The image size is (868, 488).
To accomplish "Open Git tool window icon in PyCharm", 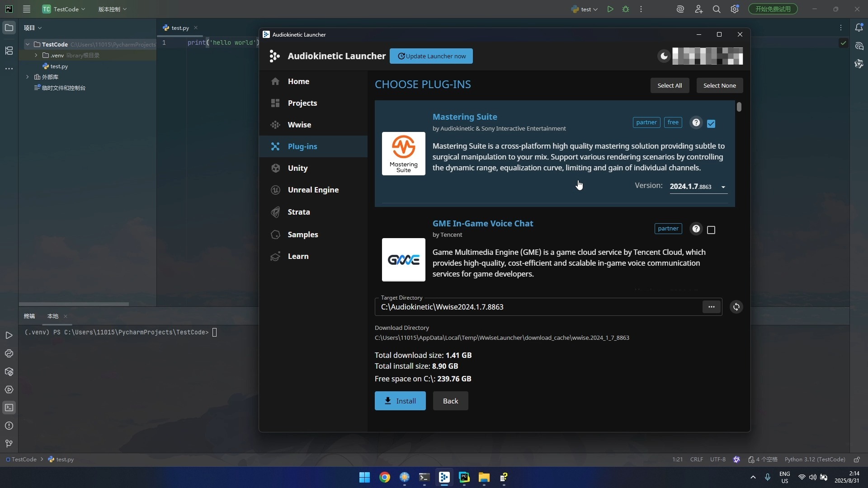I will tap(9, 444).
